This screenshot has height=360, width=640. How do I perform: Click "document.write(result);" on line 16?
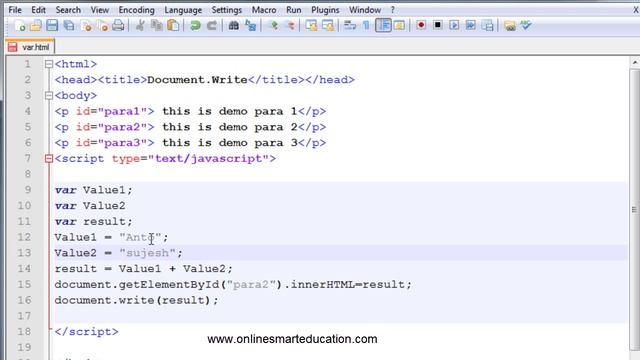tap(137, 300)
